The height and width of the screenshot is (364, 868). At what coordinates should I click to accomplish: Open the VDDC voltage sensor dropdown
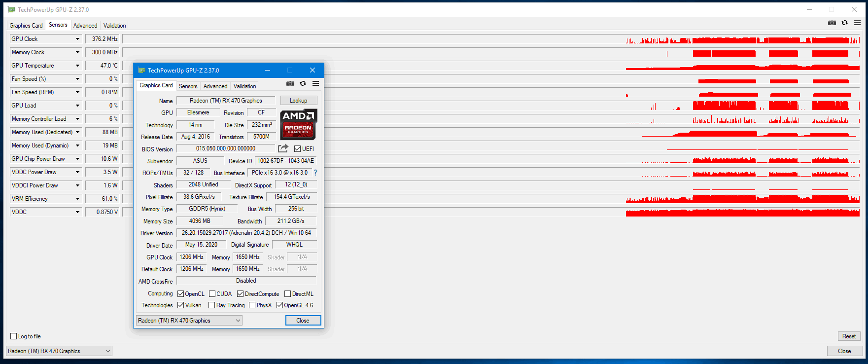(x=77, y=212)
